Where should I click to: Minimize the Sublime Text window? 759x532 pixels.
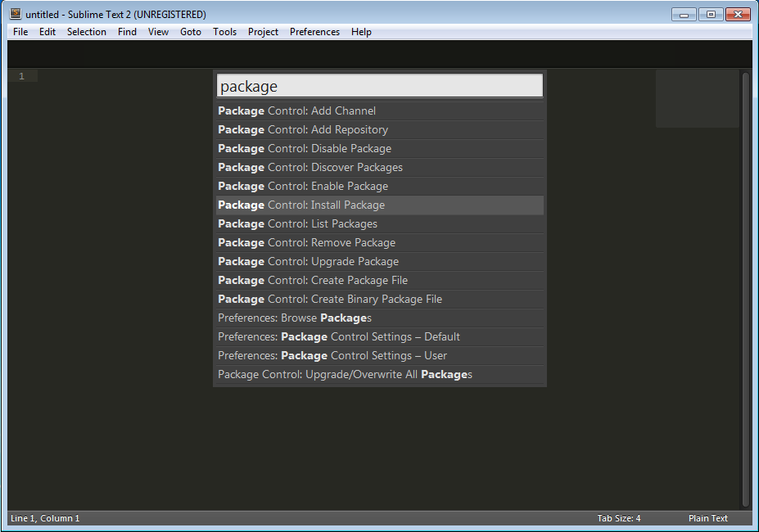click(684, 15)
